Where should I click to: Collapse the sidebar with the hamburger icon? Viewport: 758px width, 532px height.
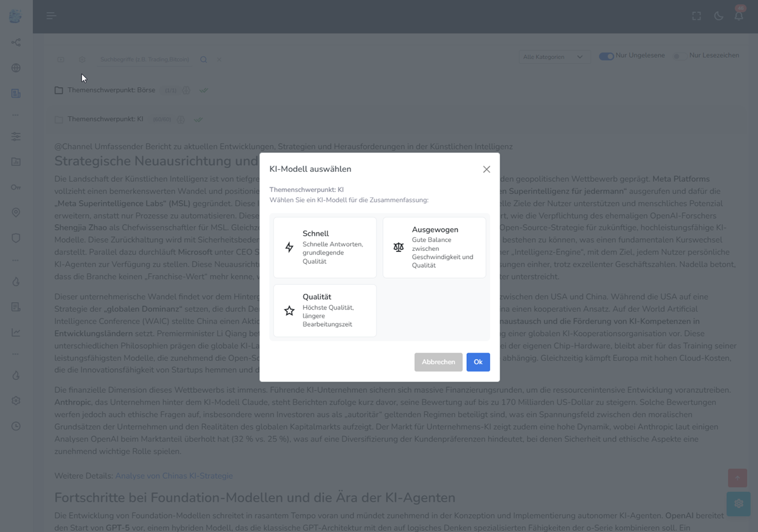pos(52,16)
